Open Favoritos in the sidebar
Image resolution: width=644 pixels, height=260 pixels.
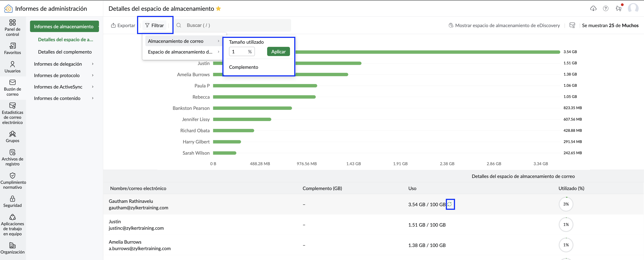pos(13,49)
